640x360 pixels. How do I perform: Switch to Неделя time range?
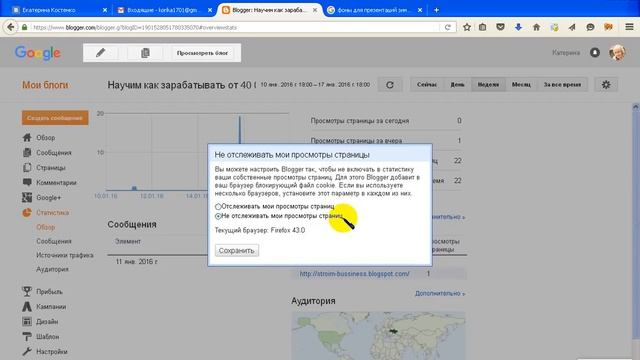click(x=488, y=84)
